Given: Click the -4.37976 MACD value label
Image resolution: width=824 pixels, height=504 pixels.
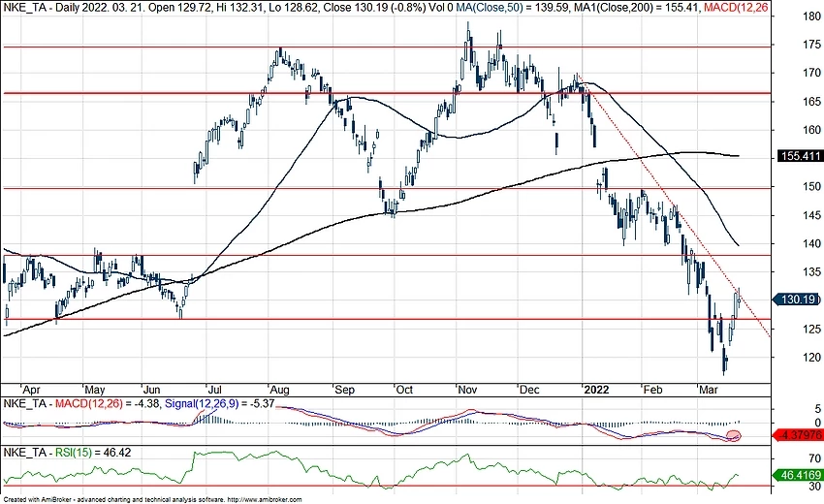Looking at the screenshot, I should pos(800,435).
